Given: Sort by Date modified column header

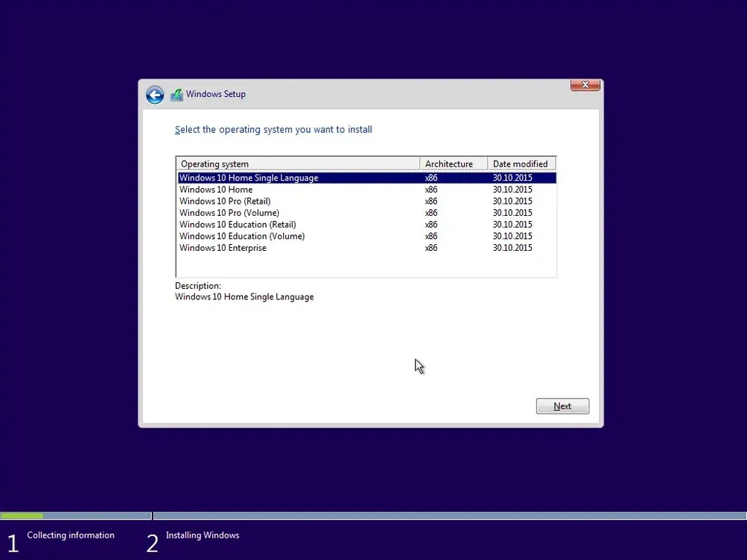Looking at the screenshot, I should 521,164.
